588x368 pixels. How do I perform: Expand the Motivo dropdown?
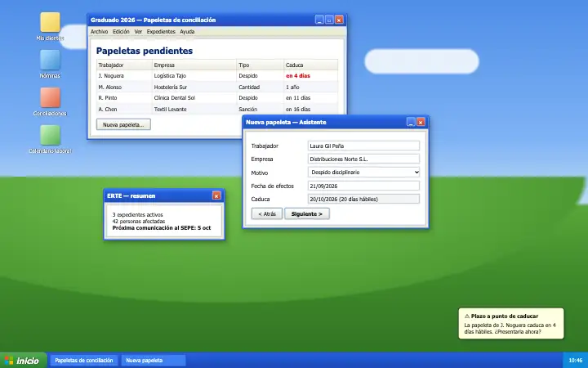[363, 172]
